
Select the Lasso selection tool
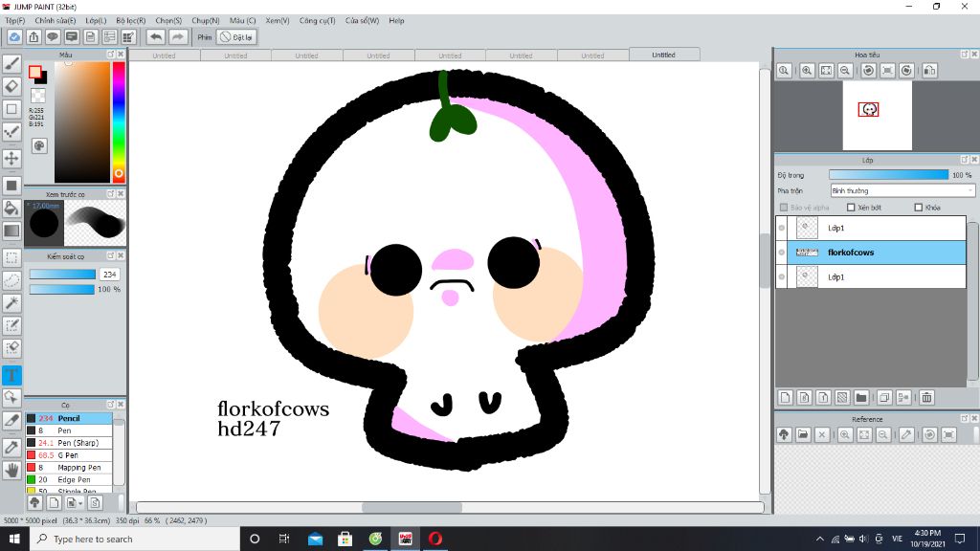pos(11,280)
